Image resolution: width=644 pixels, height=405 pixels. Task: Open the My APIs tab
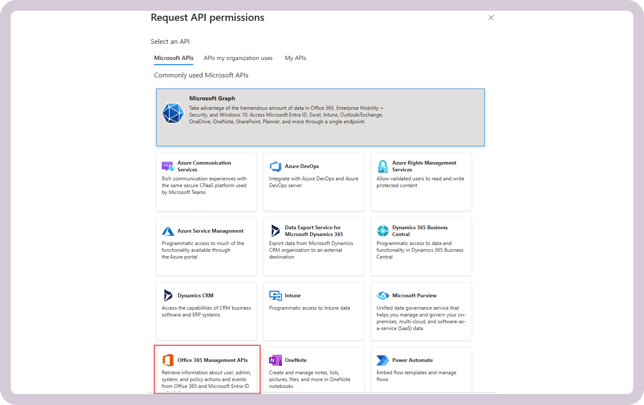[295, 58]
